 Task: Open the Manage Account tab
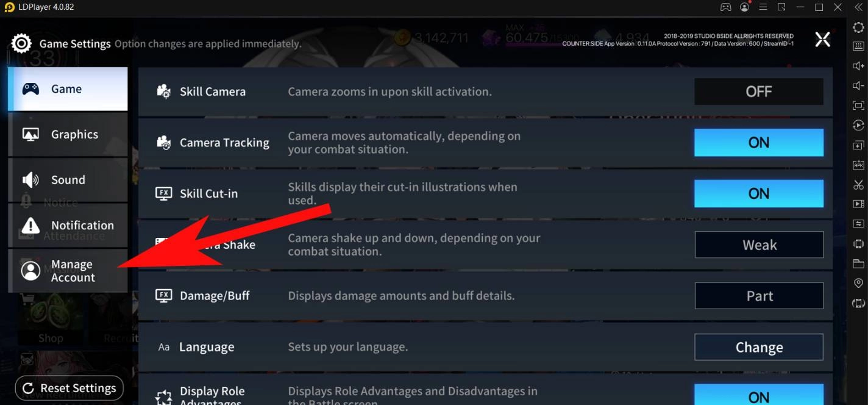[x=68, y=271]
